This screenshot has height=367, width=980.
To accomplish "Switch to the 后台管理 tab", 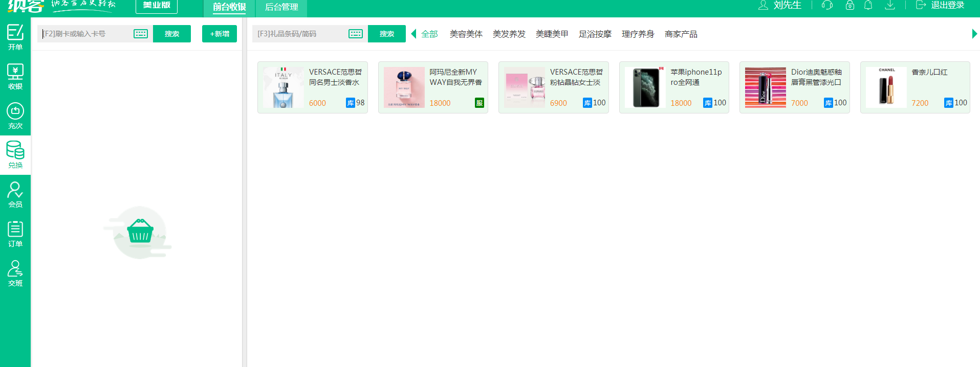I will pos(281,7).
